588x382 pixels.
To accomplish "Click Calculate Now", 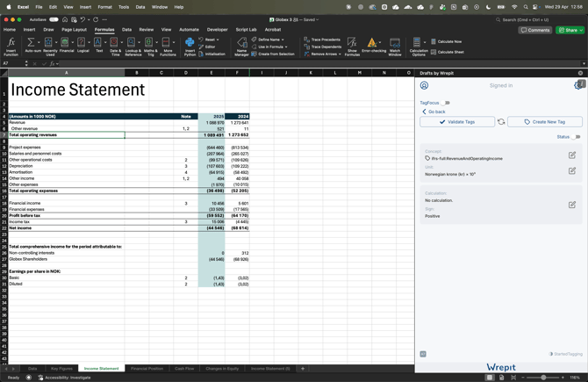I will (x=446, y=41).
